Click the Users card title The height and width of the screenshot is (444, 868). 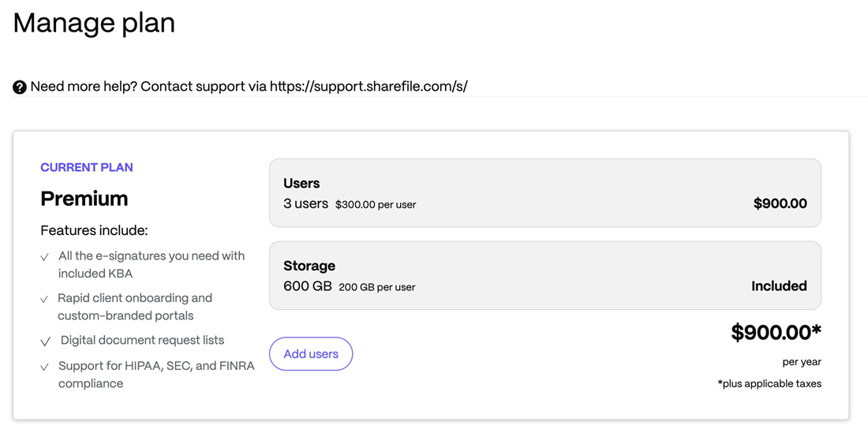[301, 183]
